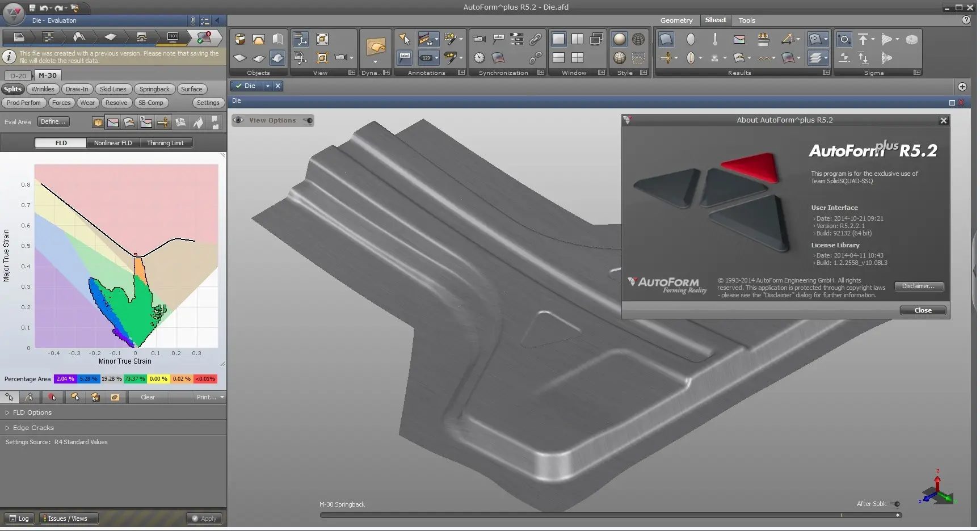Click the Define... button for Eval Area
The width and height of the screenshot is (980, 531).
(53, 121)
